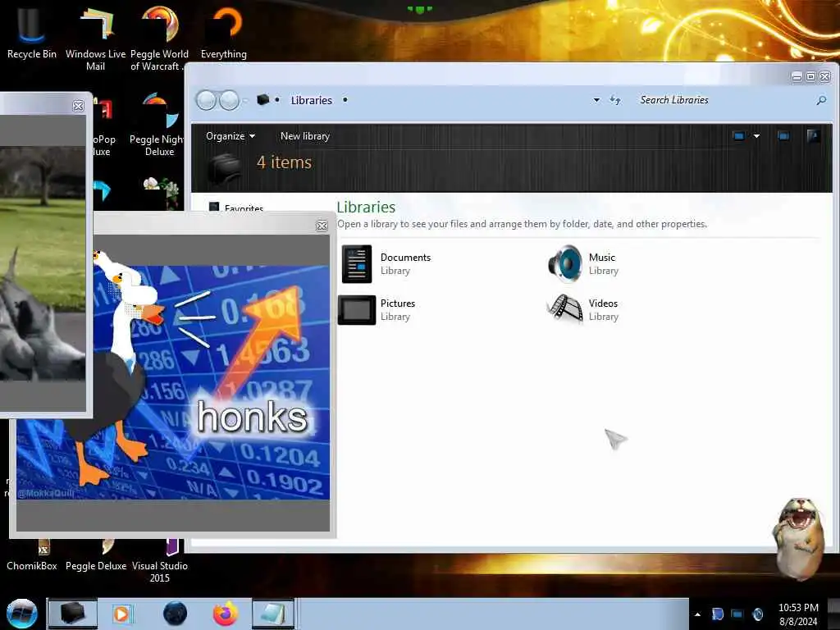The height and width of the screenshot is (630, 840).
Task: Click the laughing seal desktop mascot
Action: (x=797, y=538)
